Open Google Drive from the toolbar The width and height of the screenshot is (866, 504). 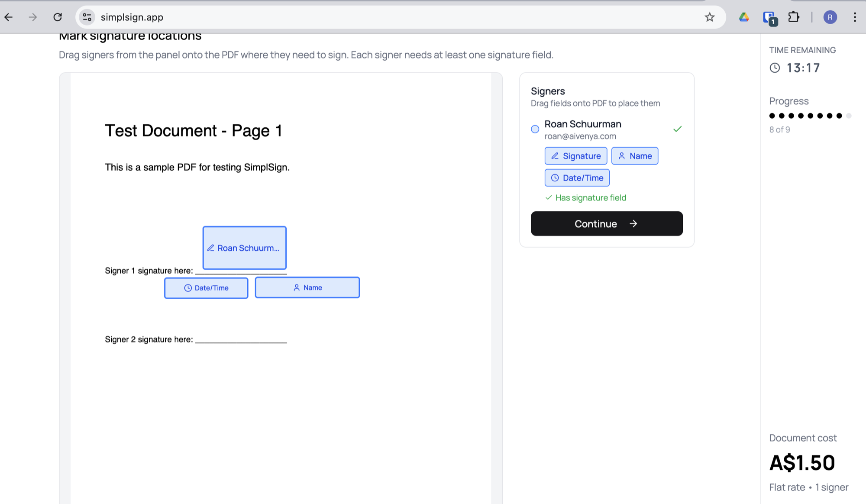[744, 17]
